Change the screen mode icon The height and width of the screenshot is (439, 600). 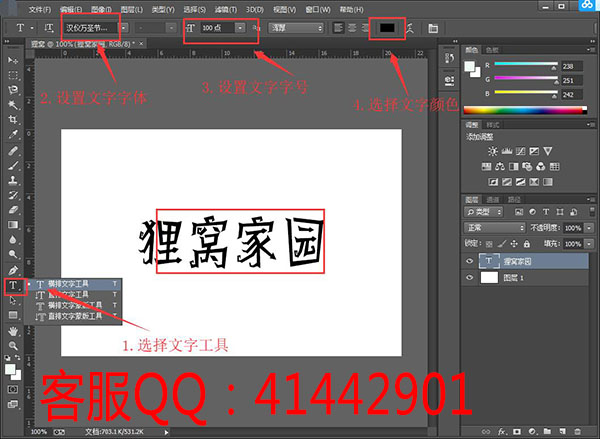(13, 404)
